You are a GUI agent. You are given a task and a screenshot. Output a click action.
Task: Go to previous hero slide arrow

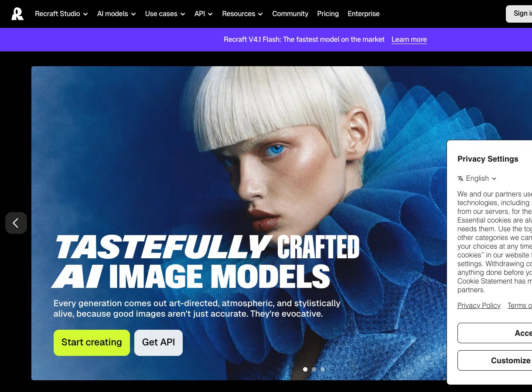[16, 223]
